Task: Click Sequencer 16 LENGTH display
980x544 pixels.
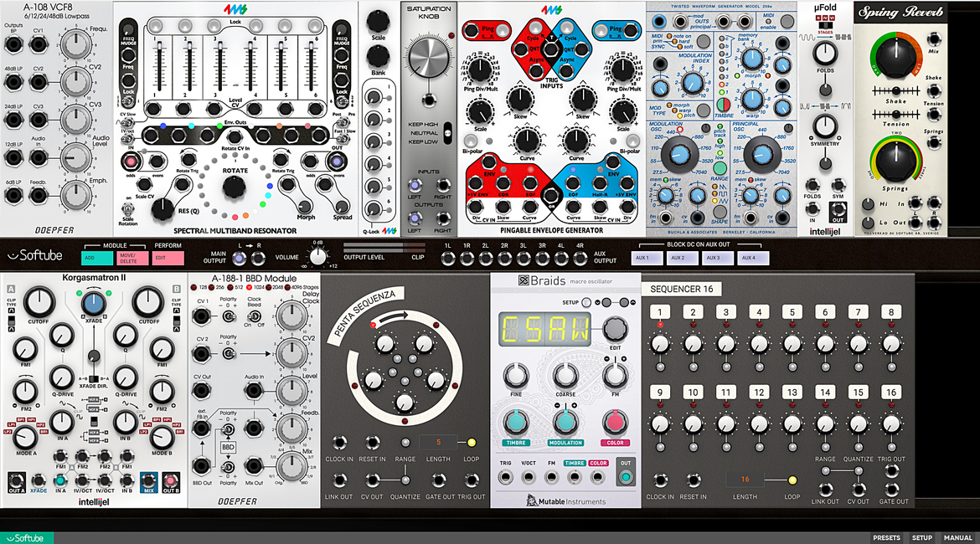Action: tap(745, 480)
